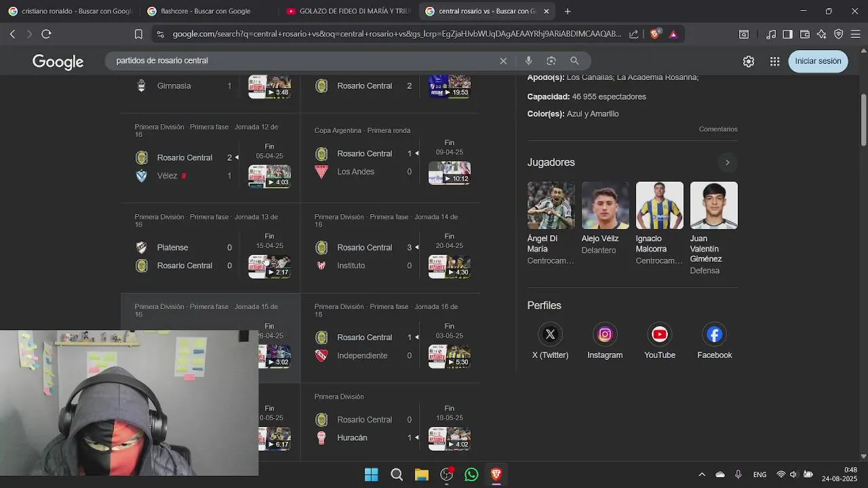Open the Brave wallet icon
Image resolution: width=868 pixels, height=488 pixels.
(805, 34)
